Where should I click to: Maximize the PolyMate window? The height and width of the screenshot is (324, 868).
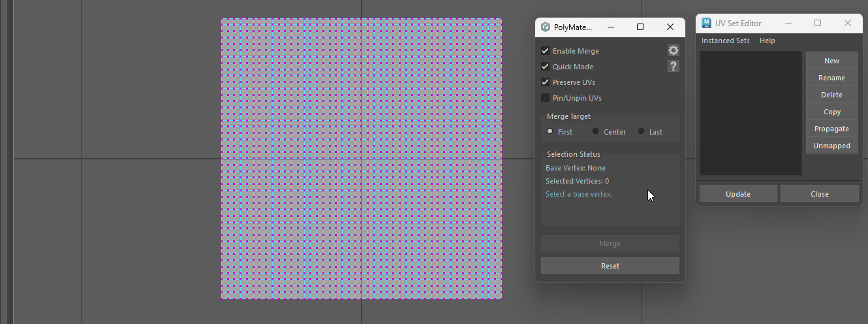[x=640, y=27]
